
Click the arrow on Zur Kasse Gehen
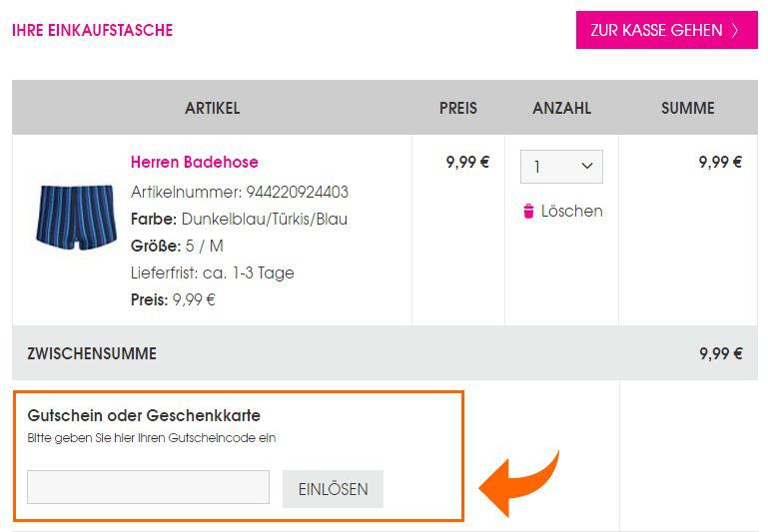[735, 30]
